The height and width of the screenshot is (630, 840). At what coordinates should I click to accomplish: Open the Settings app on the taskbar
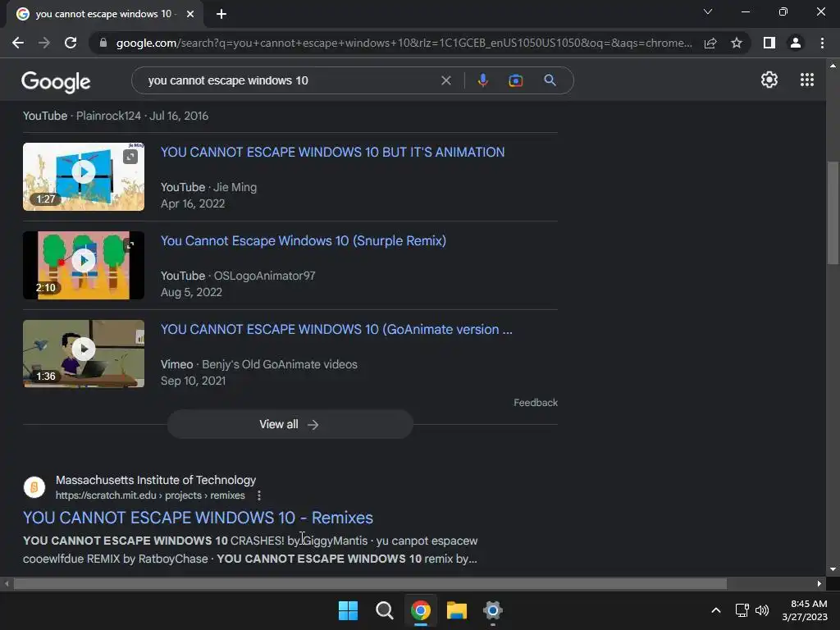tap(492, 610)
